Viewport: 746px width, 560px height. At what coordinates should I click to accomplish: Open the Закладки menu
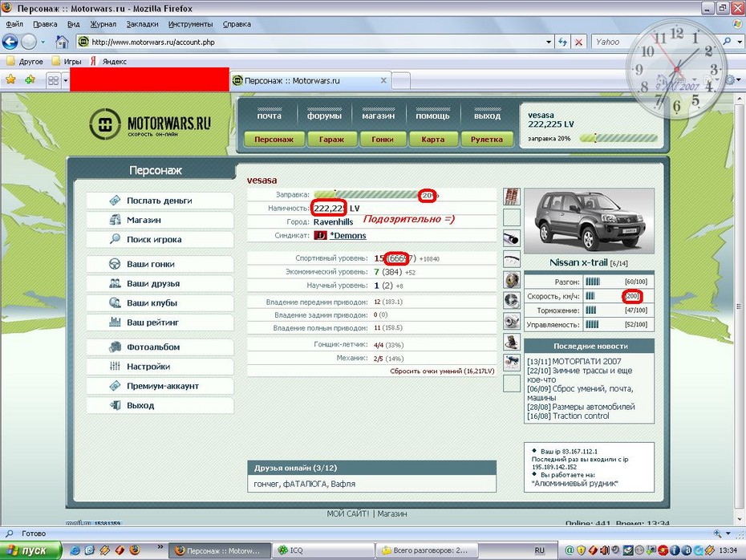coord(142,24)
